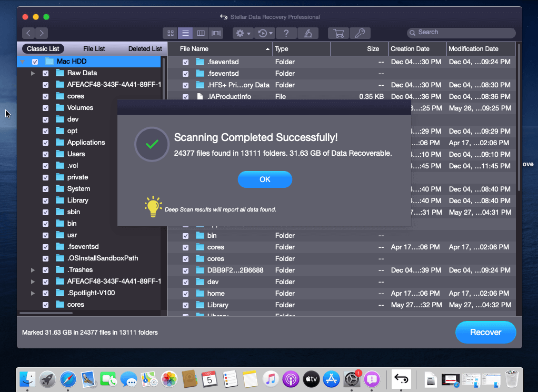538x392 pixels.
Task: Switch to list view mode
Action: [x=185, y=33]
